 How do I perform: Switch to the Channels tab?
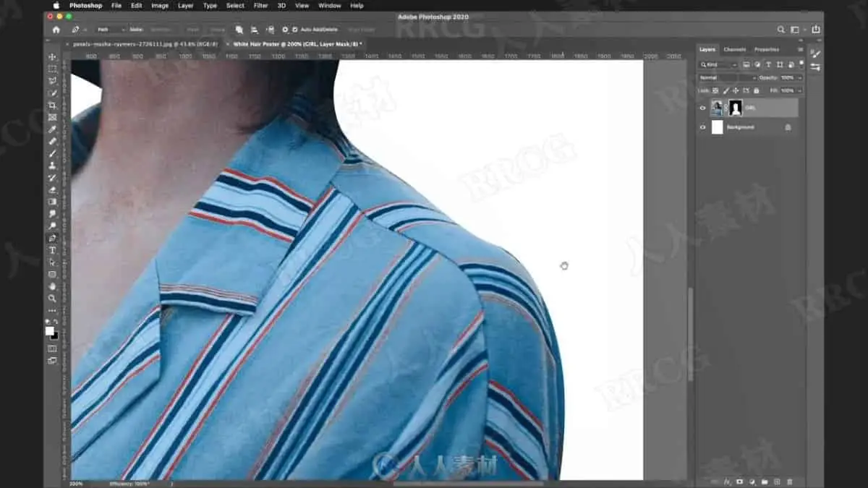pyautogui.click(x=734, y=50)
